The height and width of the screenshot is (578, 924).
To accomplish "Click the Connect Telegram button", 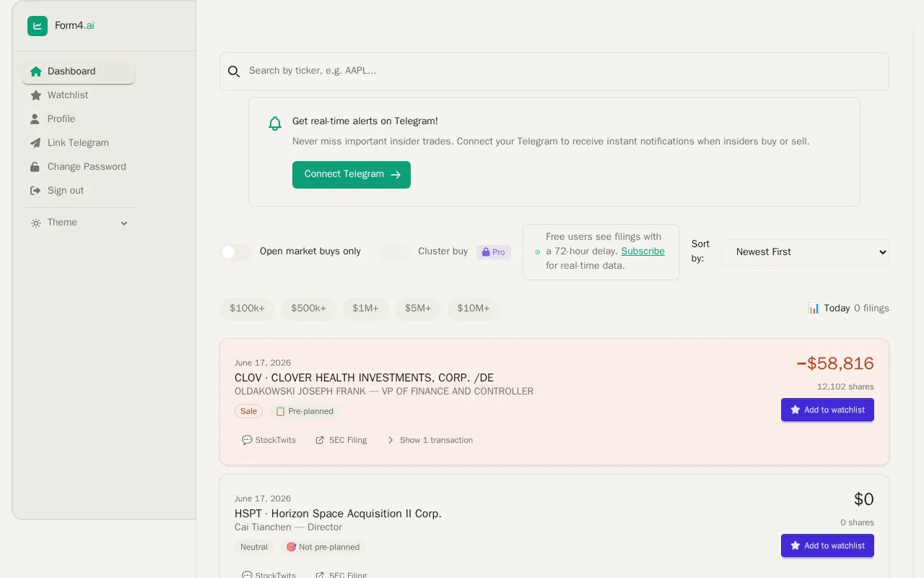I will point(352,175).
